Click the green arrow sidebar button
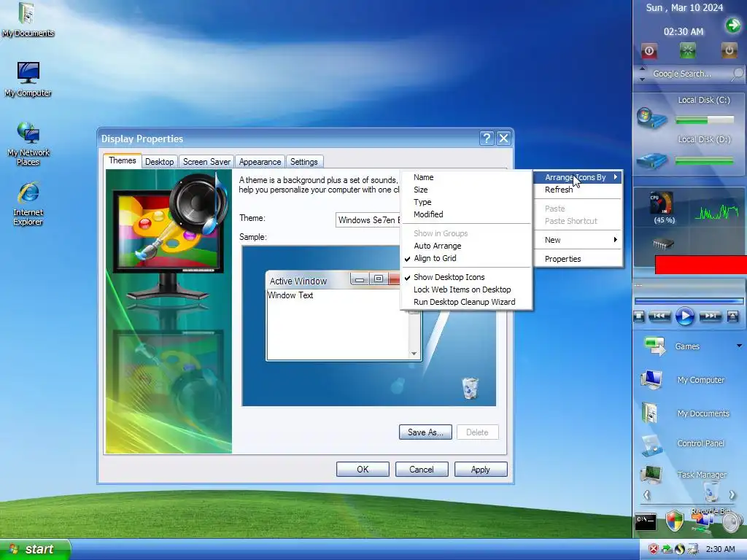Image resolution: width=747 pixels, height=560 pixels. click(732, 25)
